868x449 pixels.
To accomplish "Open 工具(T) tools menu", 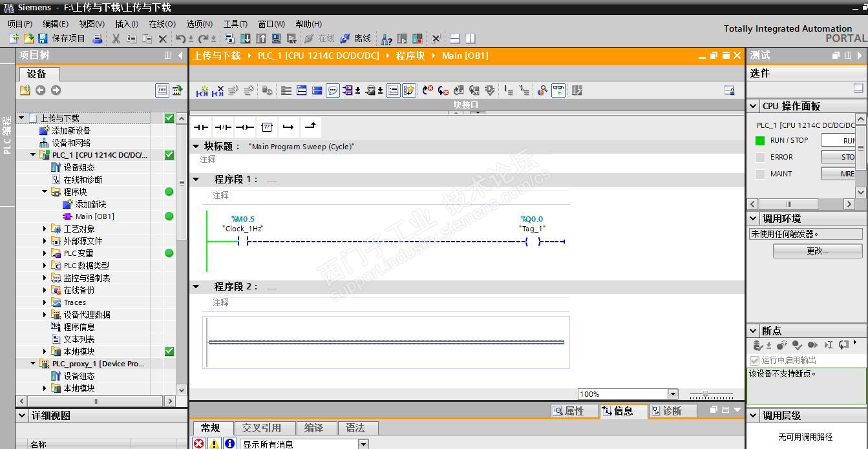I will (235, 24).
